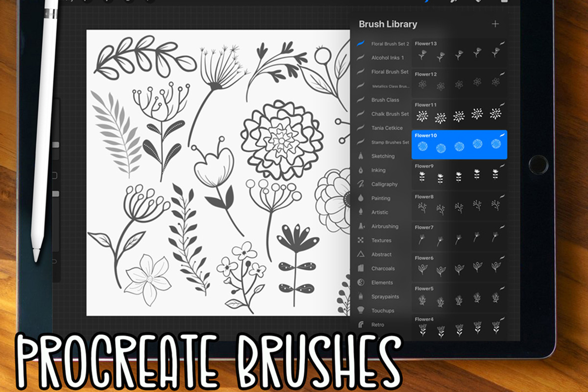Tap the square modify button in sidebar
This screenshot has height=392, width=588.
[x=54, y=175]
